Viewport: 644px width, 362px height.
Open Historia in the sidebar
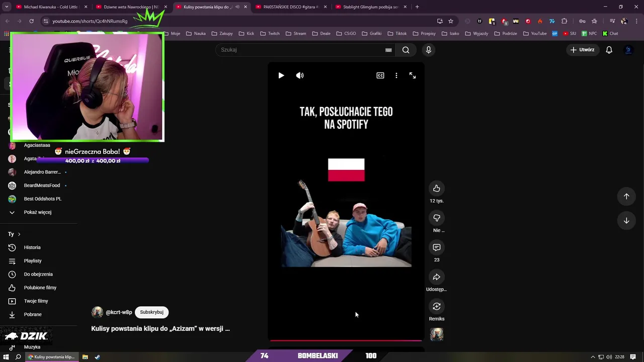[x=32, y=247]
